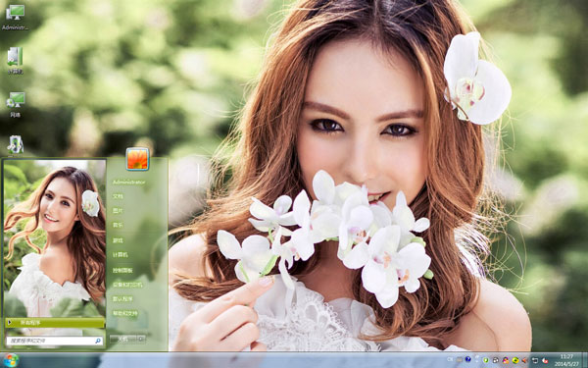This screenshot has width=588, height=368.
Task: Click the orange flower user account picture
Action: click(x=137, y=159)
